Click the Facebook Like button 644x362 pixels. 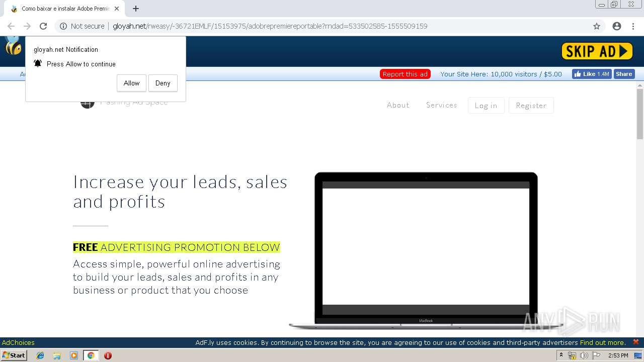[x=591, y=74]
